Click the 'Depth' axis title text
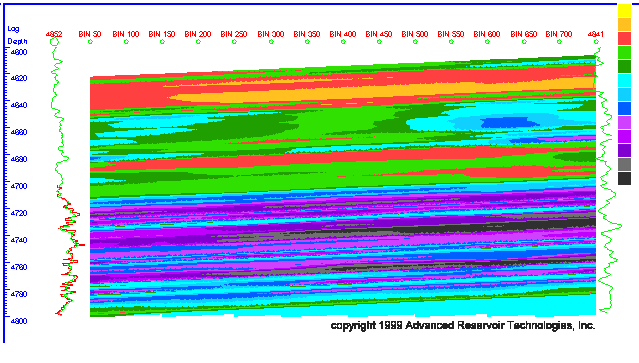Image resolution: width=639 pixels, height=363 pixels. (x=18, y=42)
